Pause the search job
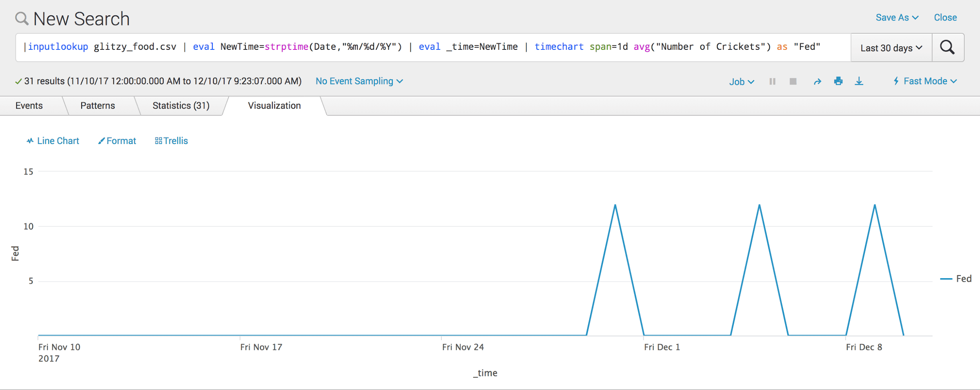 [x=772, y=81]
